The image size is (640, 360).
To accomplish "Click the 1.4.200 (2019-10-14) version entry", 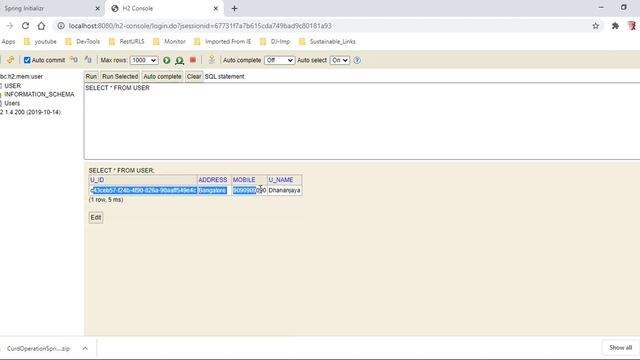I will [32, 112].
